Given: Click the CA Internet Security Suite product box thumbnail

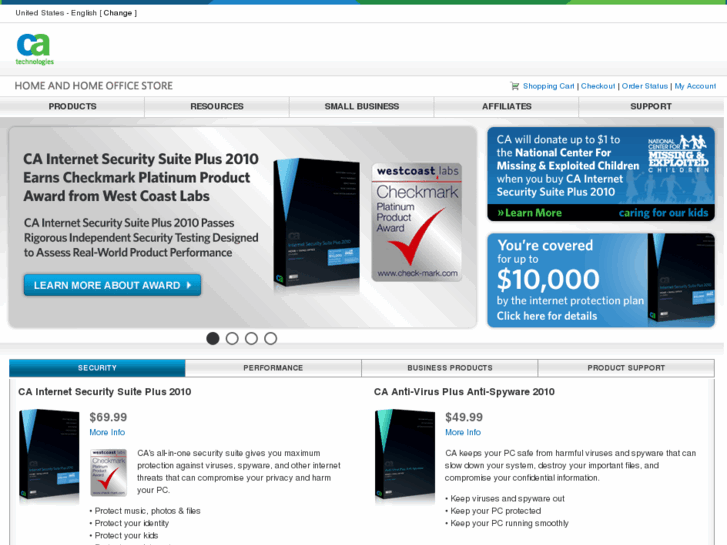Looking at the screenshot, I should click(x=49, y=455).
